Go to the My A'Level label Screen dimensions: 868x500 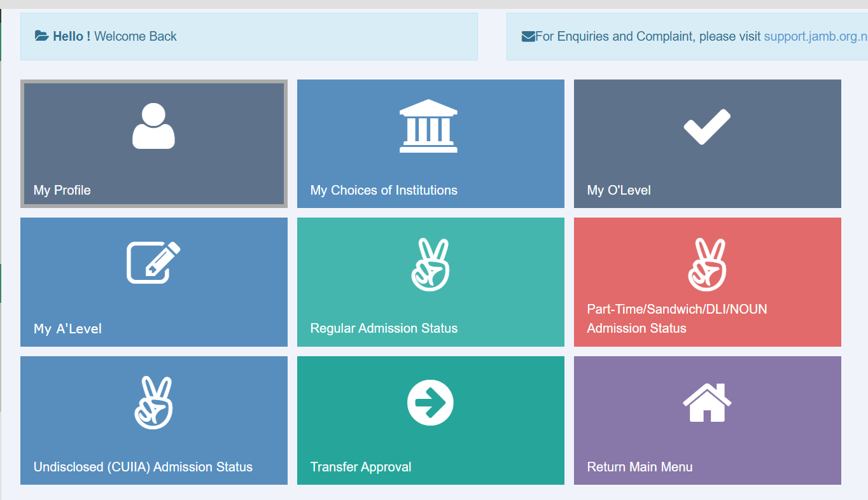point(67,329)
